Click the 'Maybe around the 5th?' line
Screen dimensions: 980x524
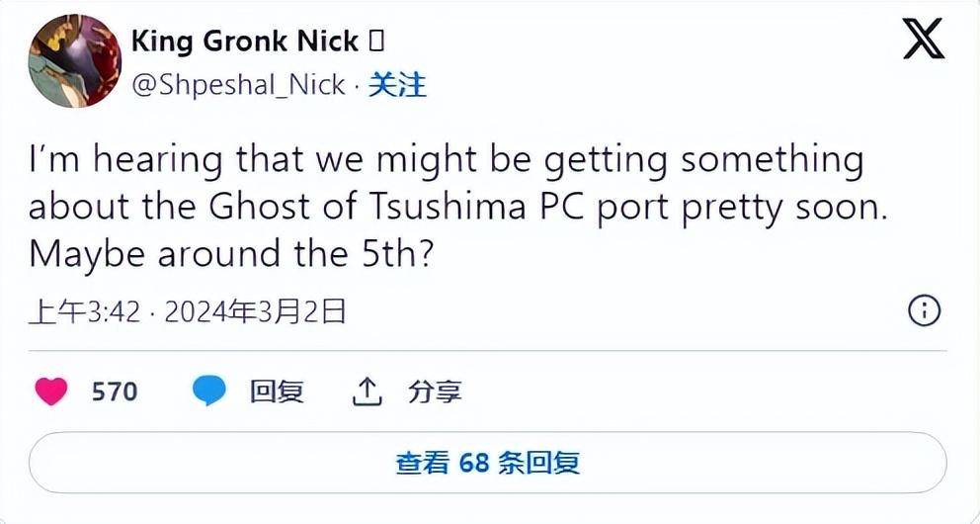[x=230, y=254]
